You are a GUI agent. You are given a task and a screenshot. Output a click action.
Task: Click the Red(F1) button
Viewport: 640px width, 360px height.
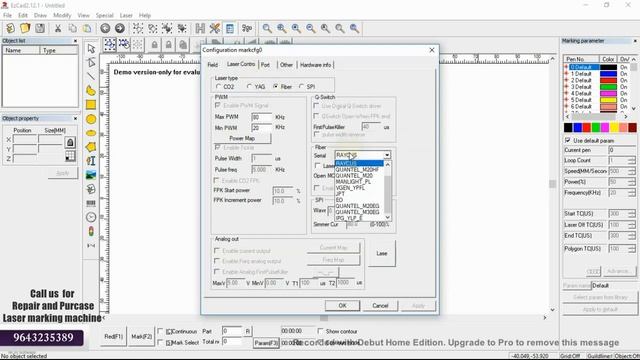click(x=113, y=337)
